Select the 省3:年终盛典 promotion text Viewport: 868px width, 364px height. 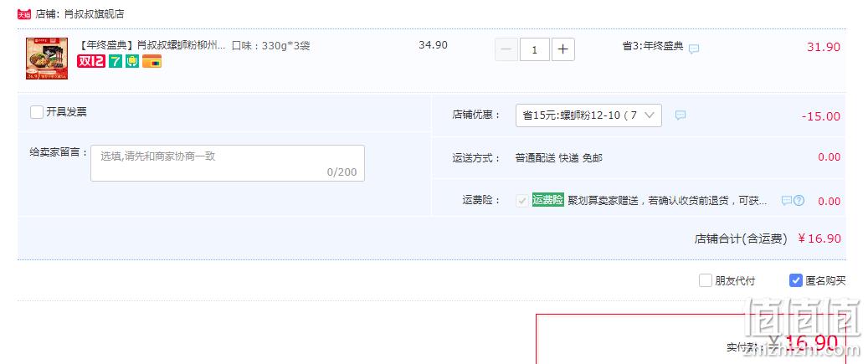(653, 47)
